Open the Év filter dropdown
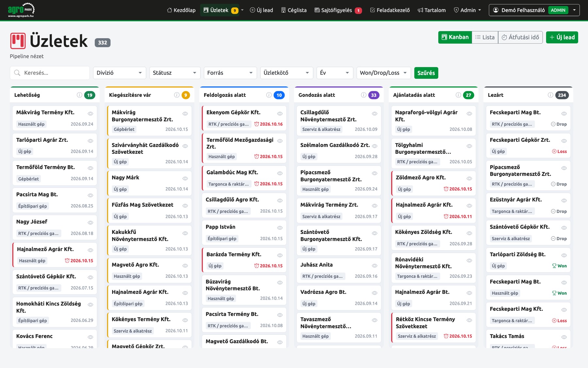Viewport: 588px width, 368px height. point(335,73)
